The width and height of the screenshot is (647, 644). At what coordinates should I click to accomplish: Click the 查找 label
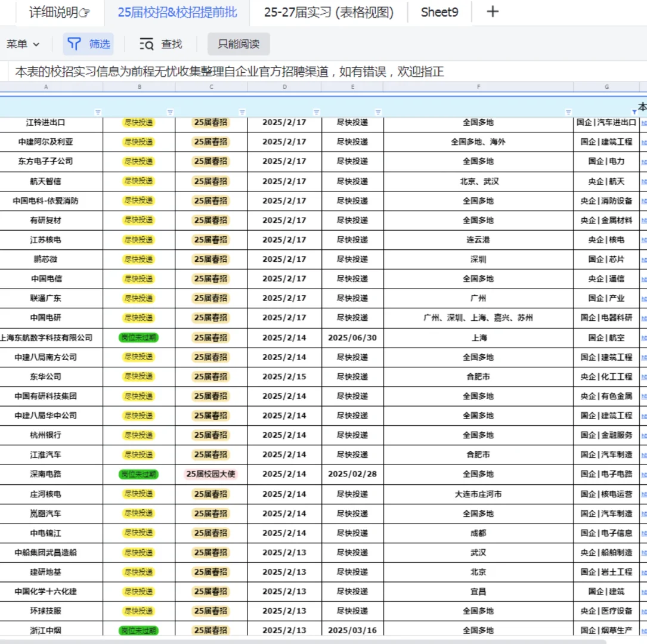(x=171, y=44)
